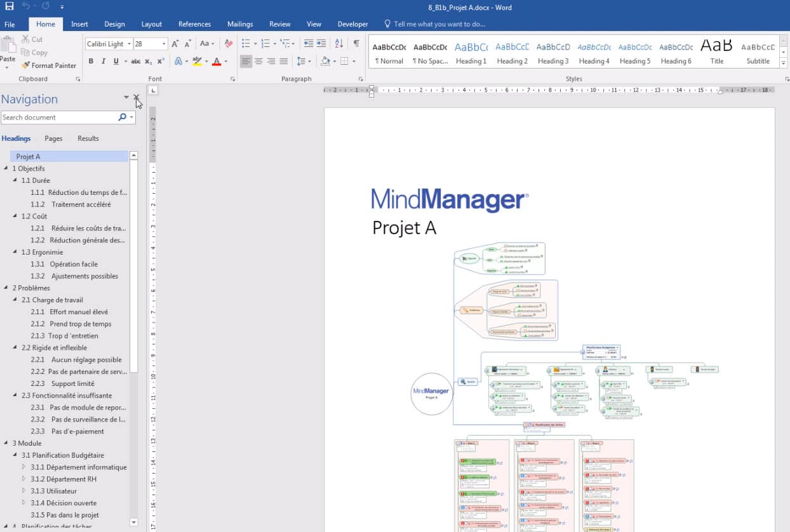The image size is (790, 532).
Task: Click the red font color icon
Action: pyautogui.click(x=217, y=62)
